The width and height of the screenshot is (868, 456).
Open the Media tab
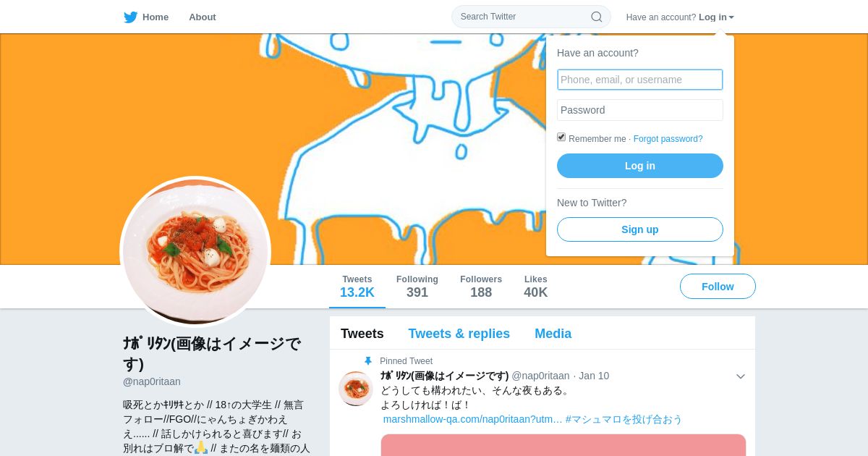point(553,334)
